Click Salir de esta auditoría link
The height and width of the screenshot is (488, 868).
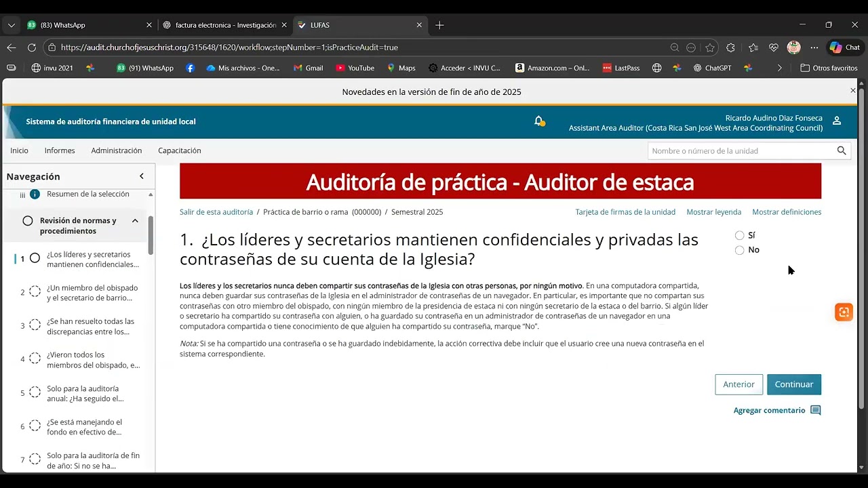216,212
